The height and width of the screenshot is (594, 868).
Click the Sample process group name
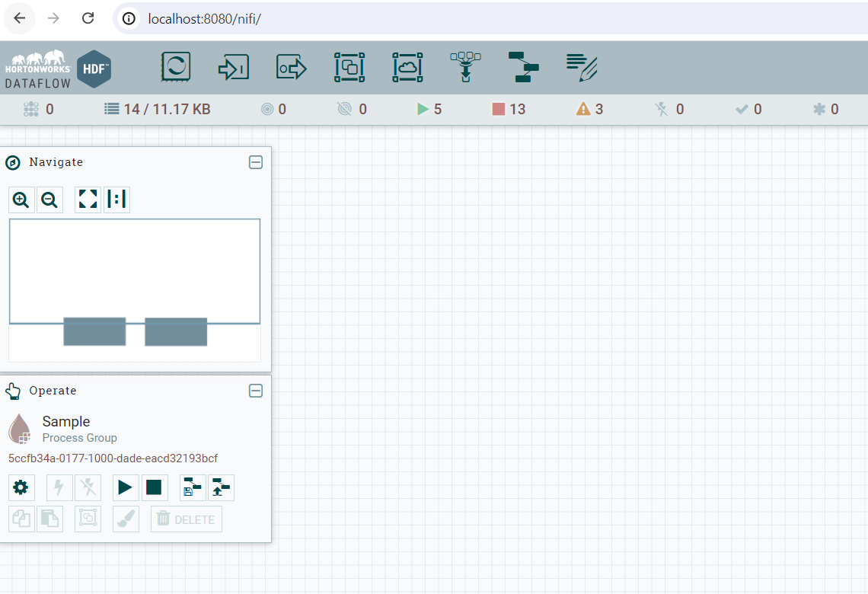pyautogui.click(x=66, y=421)
